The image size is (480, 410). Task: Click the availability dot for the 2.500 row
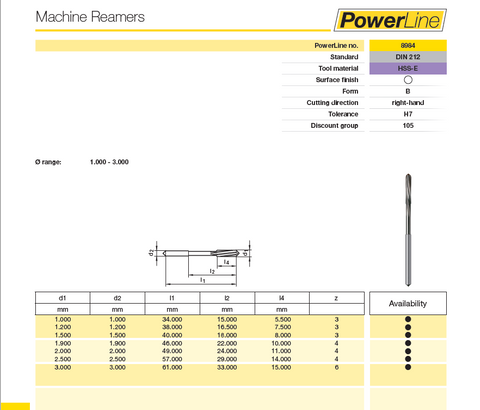click(x=408, y=359)
